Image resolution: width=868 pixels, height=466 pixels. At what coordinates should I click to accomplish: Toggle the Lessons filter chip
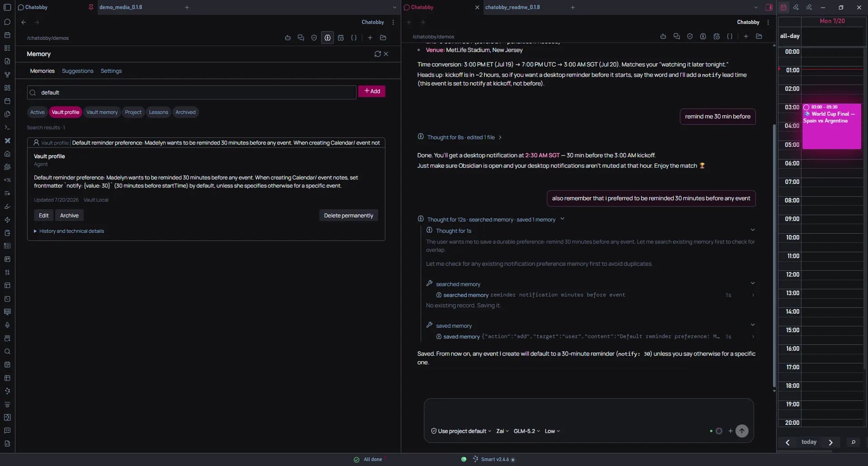(x=158, y=112)
